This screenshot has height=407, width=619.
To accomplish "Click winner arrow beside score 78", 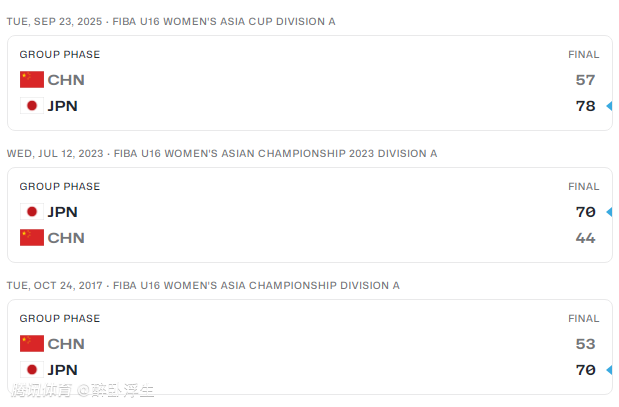I will point(609,106).
